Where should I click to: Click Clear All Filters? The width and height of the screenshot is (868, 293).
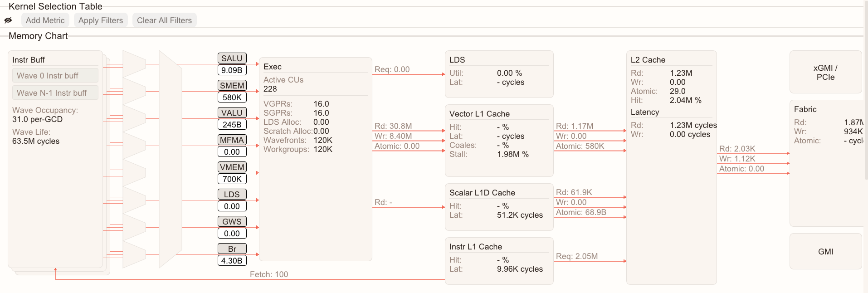click(x=164, y=20)
